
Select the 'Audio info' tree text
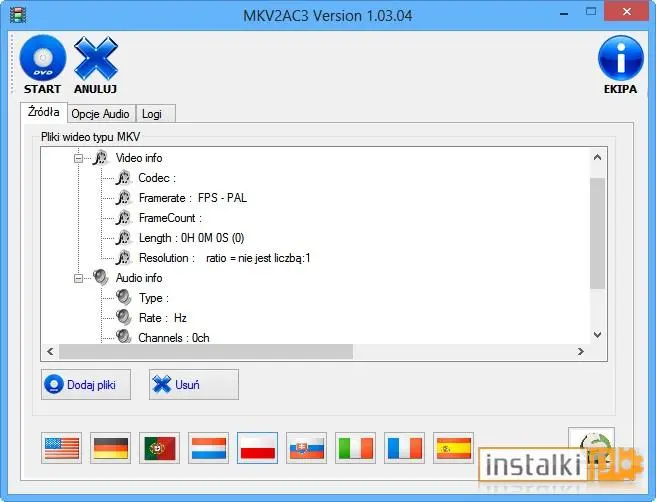point(139,278)
